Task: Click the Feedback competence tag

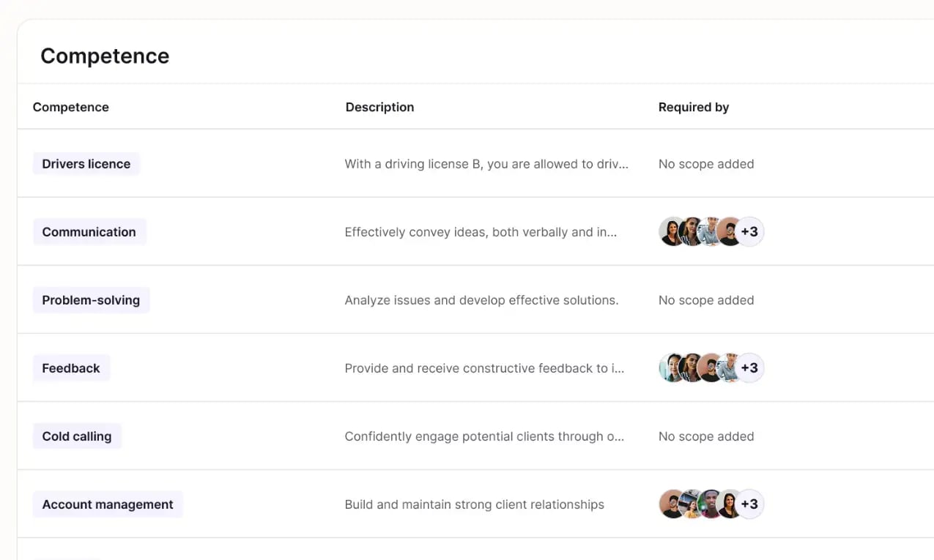Action: pyautogui.click(x=71, y=368)
